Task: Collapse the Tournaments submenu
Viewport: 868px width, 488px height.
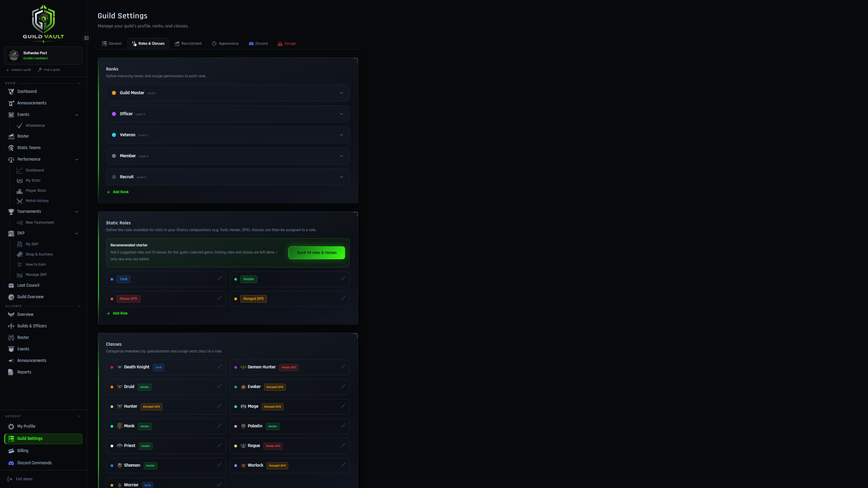Action: coord(77,212)
